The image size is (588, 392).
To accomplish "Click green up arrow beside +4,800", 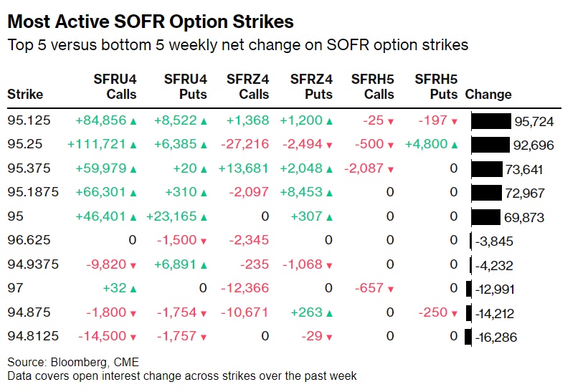I will pyautogui.click(x=454, y=145).
